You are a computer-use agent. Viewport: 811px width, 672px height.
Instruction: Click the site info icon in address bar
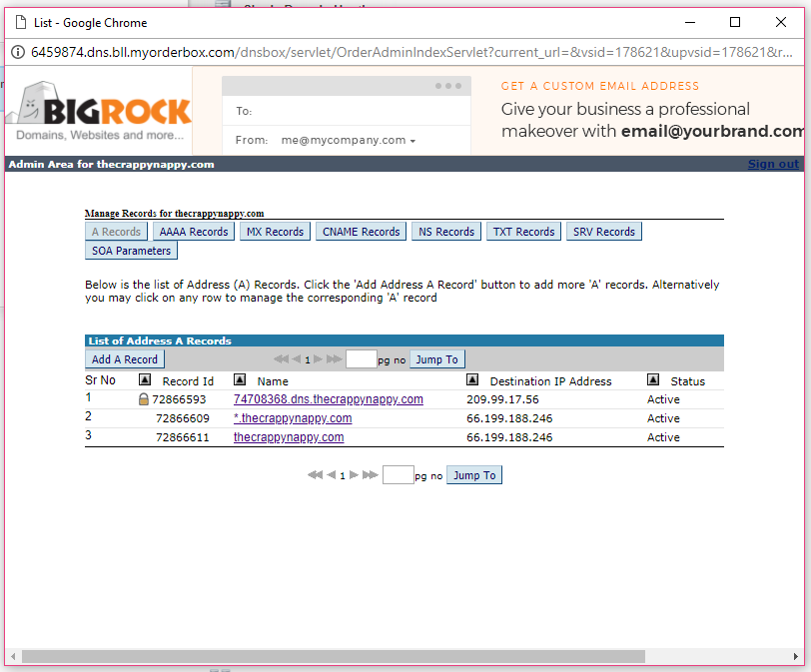point(18,52)
